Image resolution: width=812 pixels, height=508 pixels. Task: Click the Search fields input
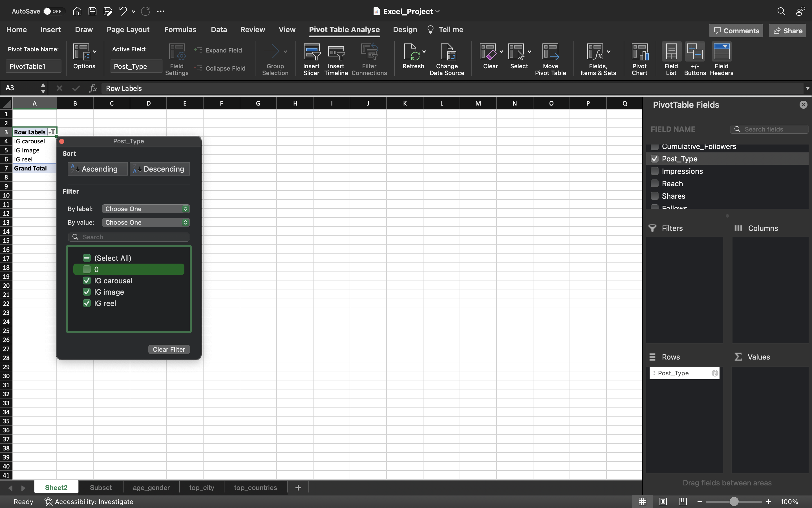(x=769, y=129)
